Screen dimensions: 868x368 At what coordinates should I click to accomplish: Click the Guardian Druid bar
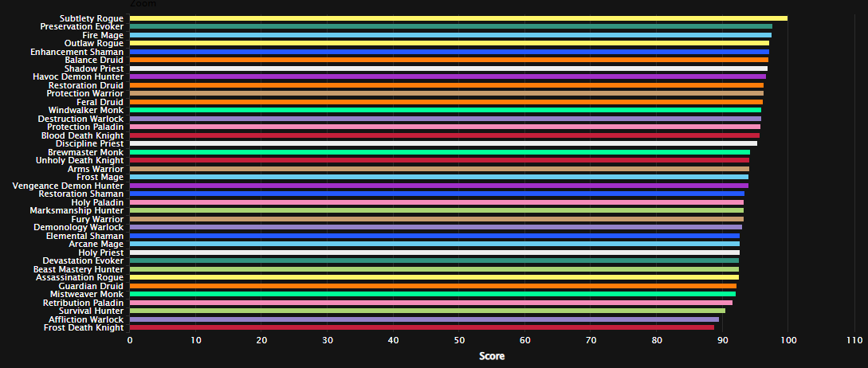(433, 286)
